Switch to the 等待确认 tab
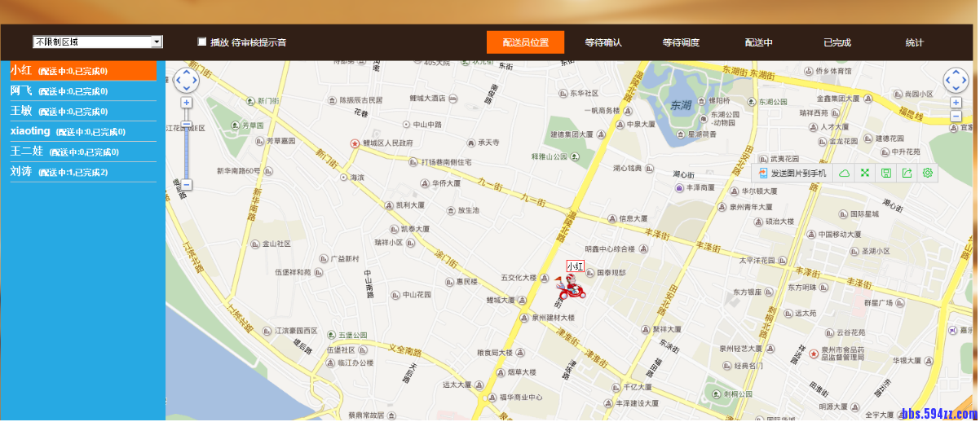This screenshot has height=422, width=980. point(603,42)
